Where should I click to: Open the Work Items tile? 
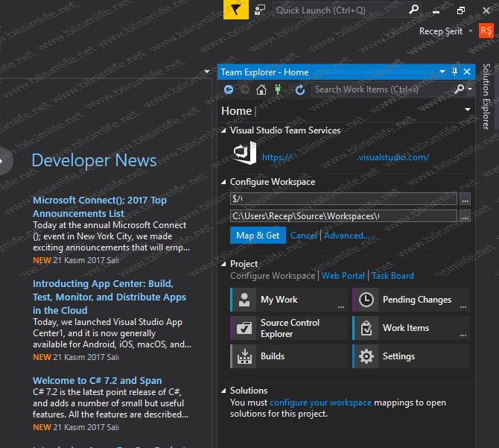click(x=411, y=328)
